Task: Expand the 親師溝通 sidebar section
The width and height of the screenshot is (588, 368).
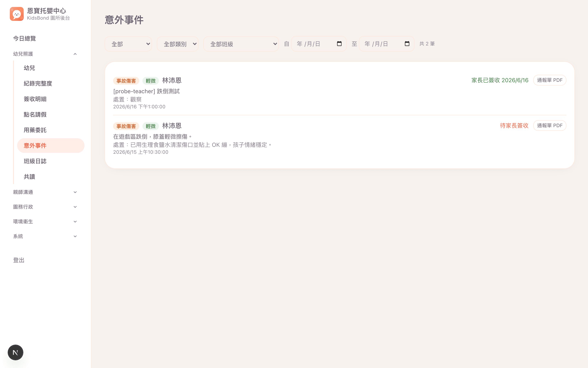Action: 45,192
